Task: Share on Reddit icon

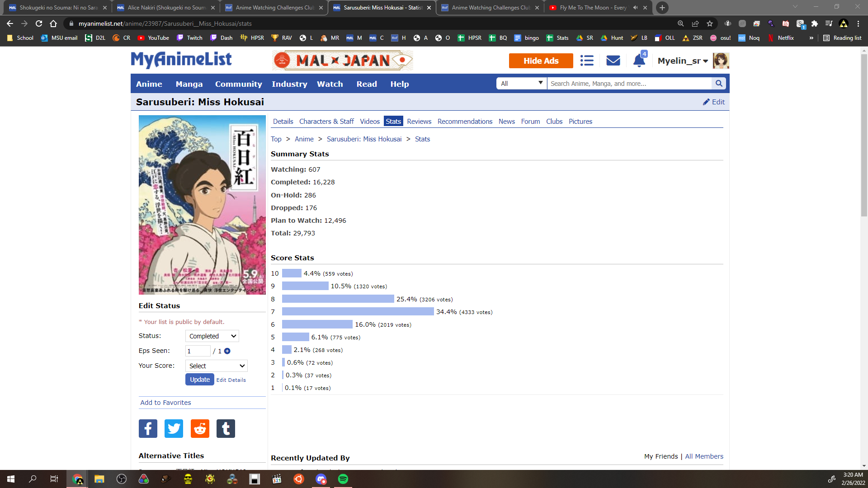Action: [x=200, y=428]
